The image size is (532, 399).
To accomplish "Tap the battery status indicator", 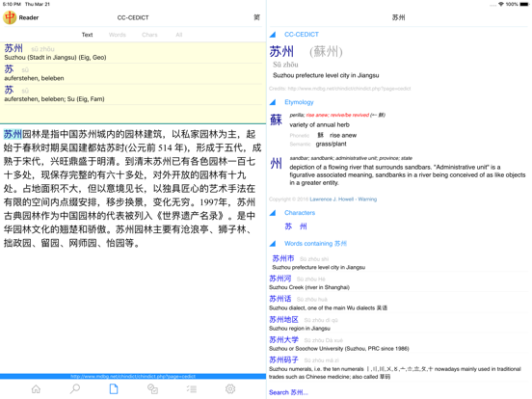I will [x=524, y=4].
